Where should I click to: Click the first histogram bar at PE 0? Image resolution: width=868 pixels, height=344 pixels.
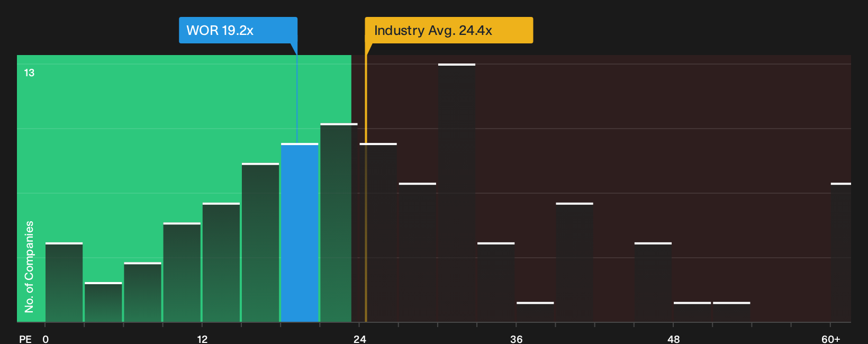(x=64, y=282)
